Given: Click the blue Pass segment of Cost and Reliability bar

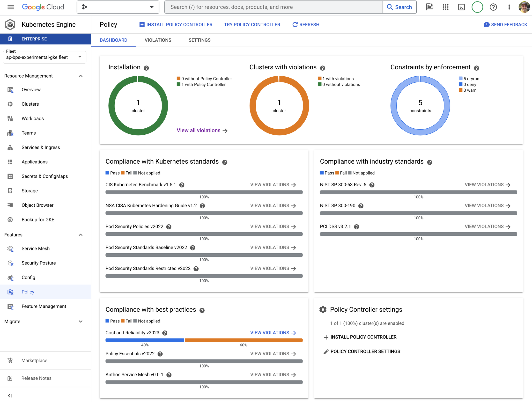Looking at the screenshot, I should point(145,340).
